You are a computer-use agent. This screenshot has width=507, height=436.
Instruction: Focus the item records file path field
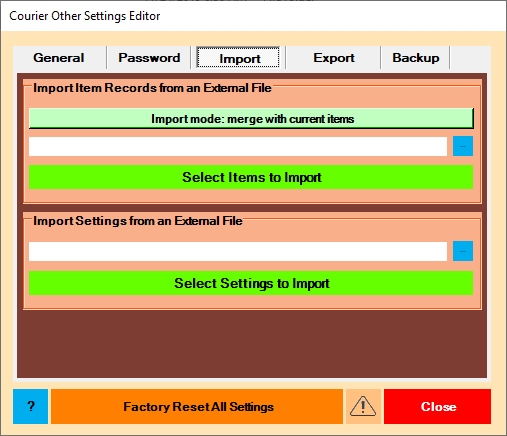click(x=238, y=146)
